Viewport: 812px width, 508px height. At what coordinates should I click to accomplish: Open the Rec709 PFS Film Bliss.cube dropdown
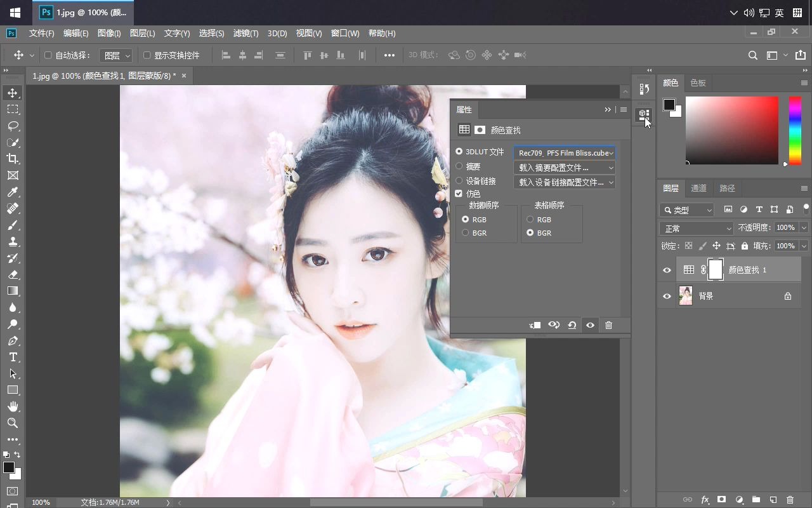coord(565,153)
